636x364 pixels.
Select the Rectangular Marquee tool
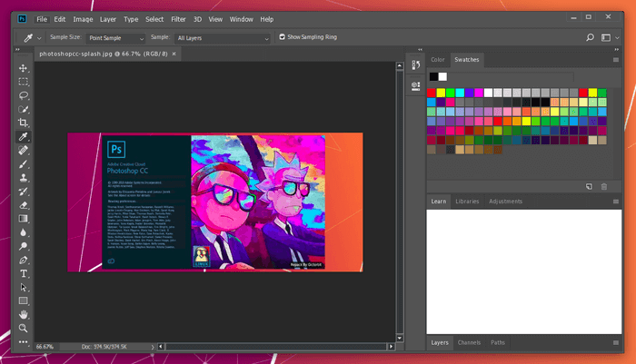(23, 82)
